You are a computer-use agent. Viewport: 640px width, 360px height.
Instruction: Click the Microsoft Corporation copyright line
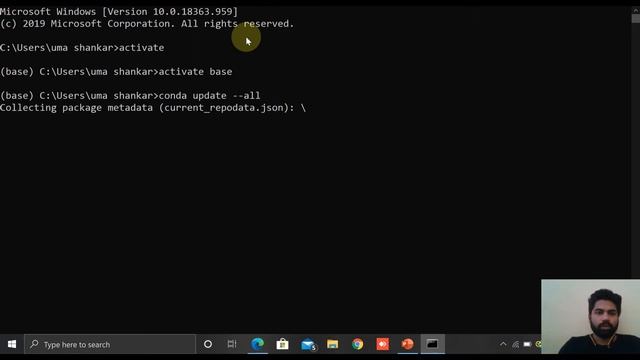point(147,24)
